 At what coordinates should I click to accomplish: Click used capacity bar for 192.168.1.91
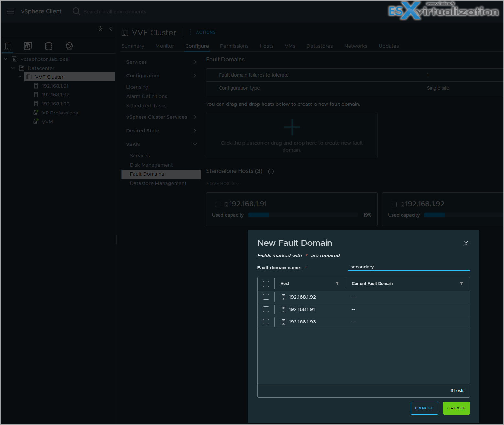tap(303, 215)
